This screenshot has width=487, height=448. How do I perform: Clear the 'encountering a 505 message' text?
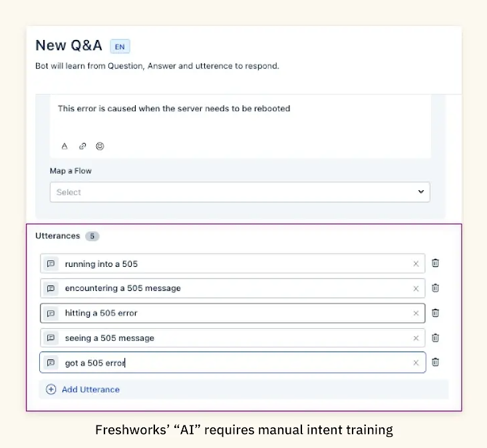pos(416,288)
